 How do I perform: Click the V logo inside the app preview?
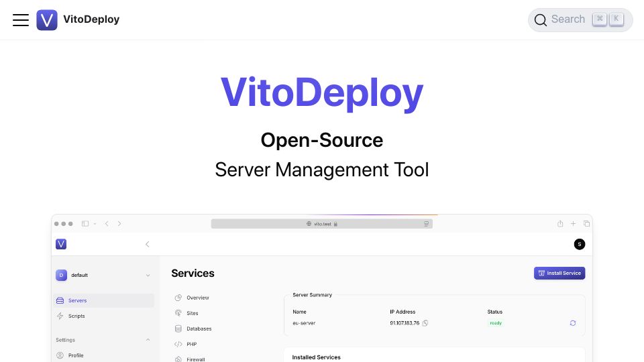(61, 244)
